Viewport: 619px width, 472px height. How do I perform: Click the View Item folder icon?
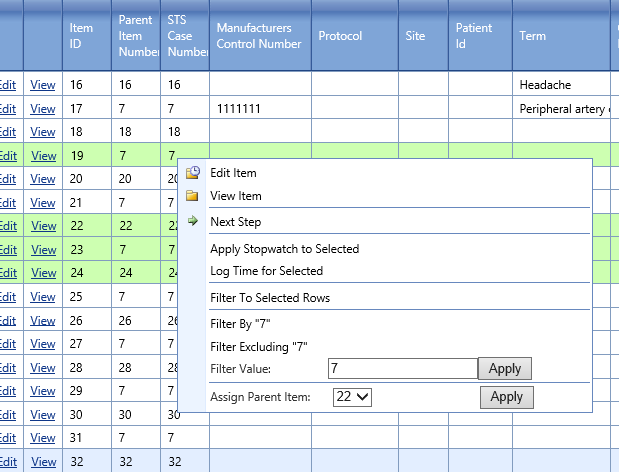pos(193,196)
